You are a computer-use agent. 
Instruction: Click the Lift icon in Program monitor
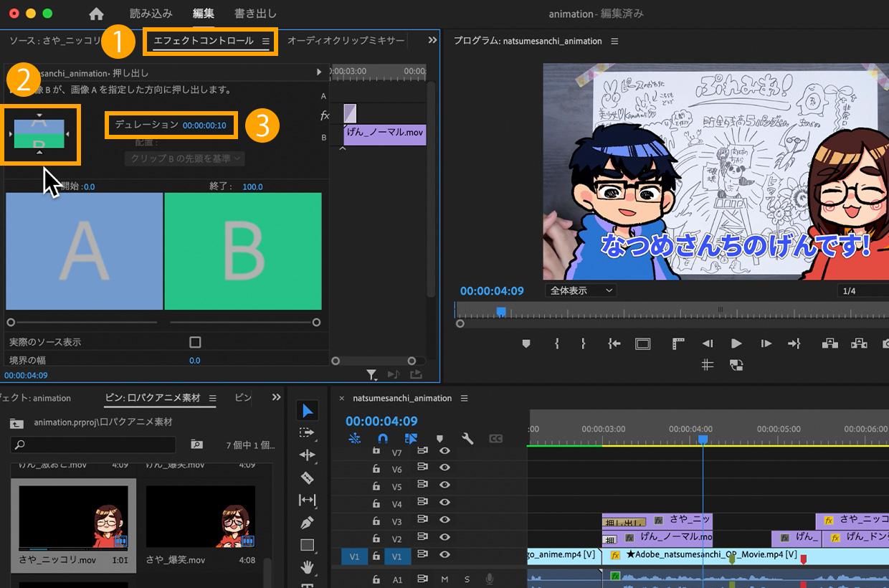[829, 343]
